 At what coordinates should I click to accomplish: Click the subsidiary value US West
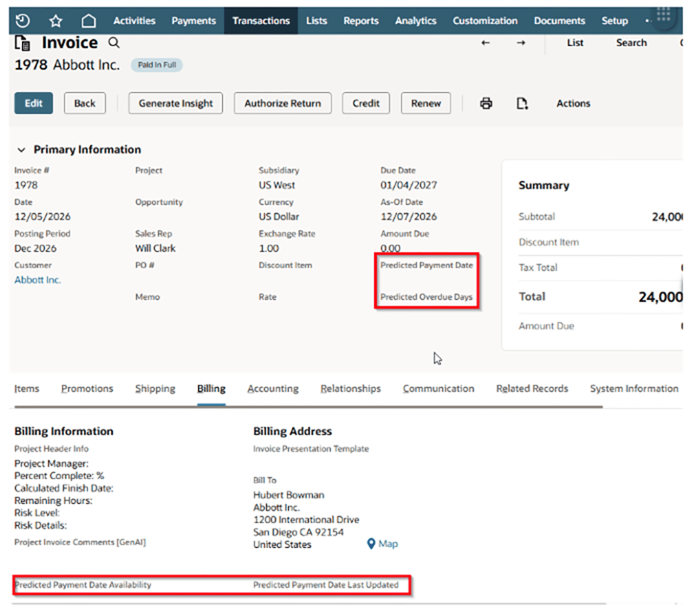coord(276,185)
